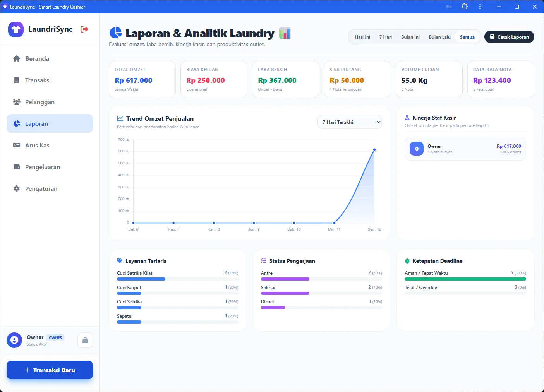Select the Hari Ini period filter
The image size is (544, 392).
(x=362, y=37)
